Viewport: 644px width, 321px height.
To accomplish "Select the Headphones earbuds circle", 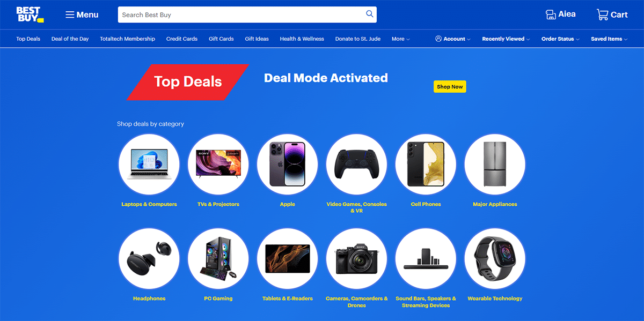I will [x=149, y=259].
